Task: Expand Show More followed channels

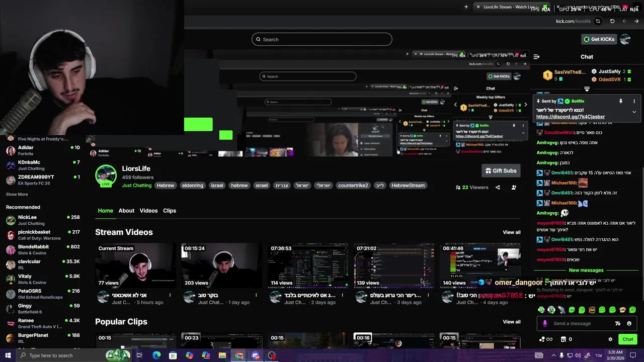Action: [17, 195]
